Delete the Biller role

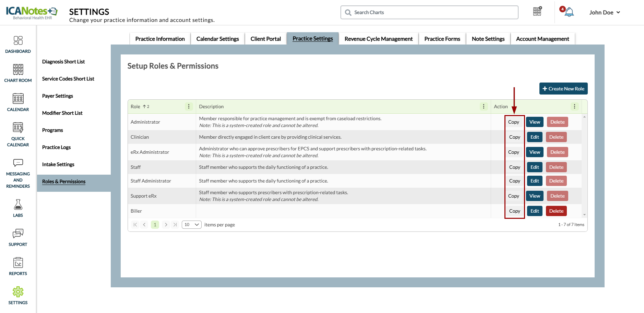click(556, 211)
